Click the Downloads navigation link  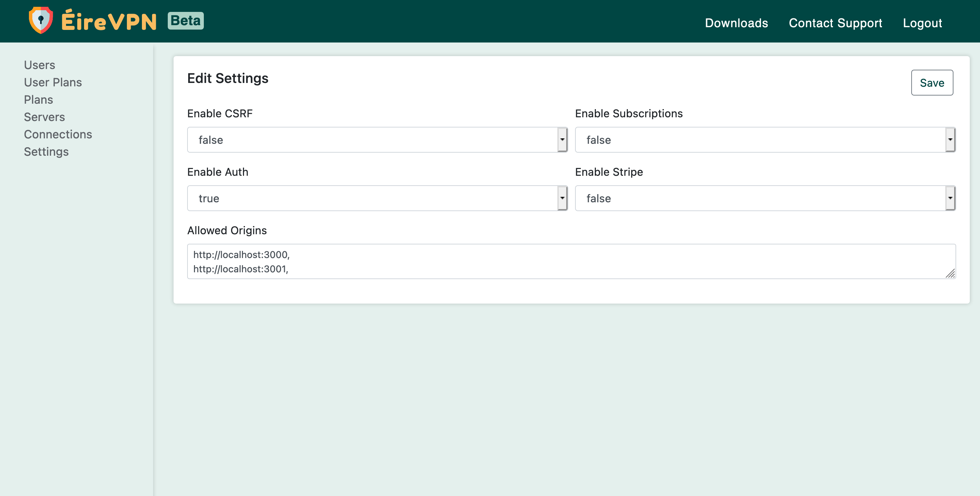[x=736, y=22]
